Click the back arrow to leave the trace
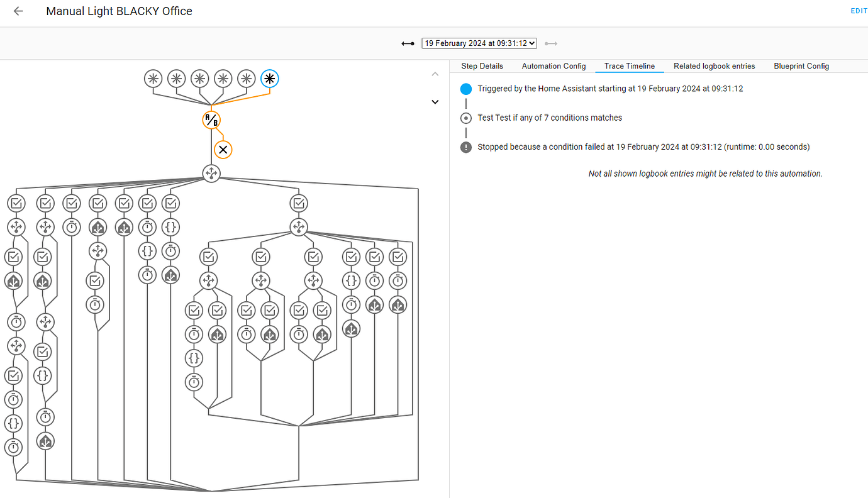 [x=17, y=11]
